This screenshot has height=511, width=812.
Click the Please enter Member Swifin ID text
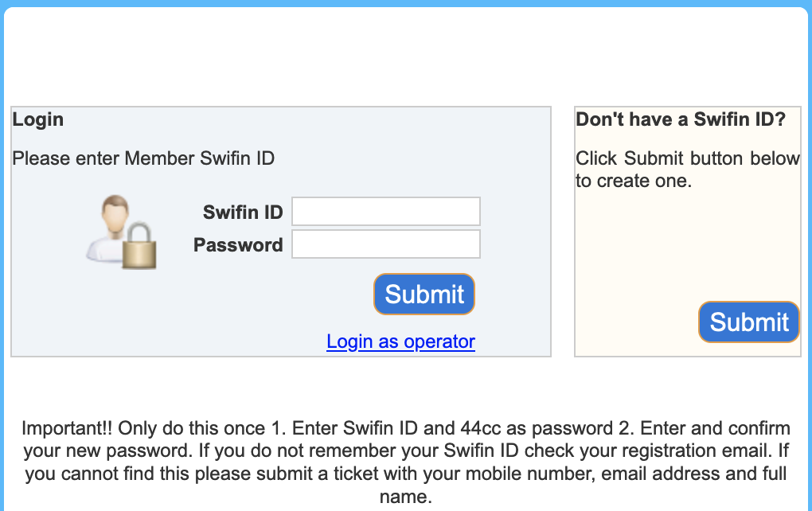click(143, 158)
